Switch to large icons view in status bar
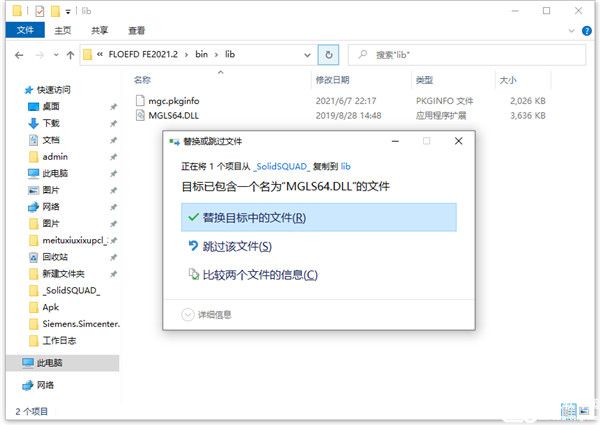Screen dimensions: 600x425 (582, 410)
